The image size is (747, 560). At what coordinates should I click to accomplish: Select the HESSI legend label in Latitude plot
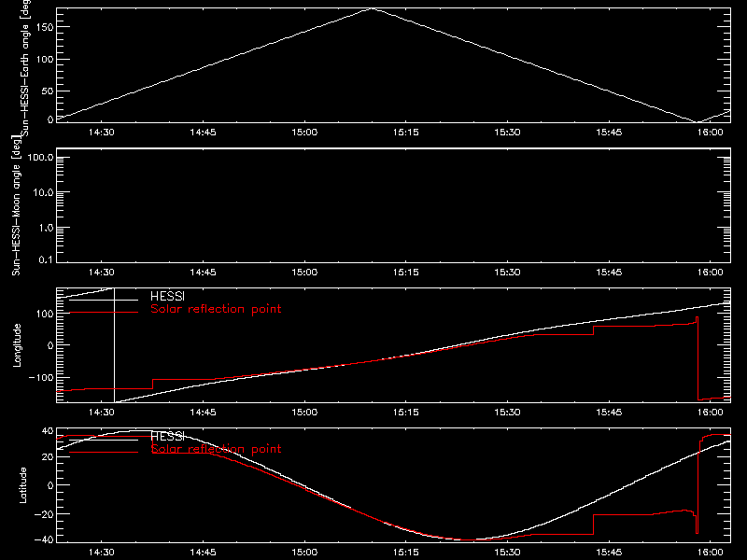pyautogui.click(x=167, y=437)
